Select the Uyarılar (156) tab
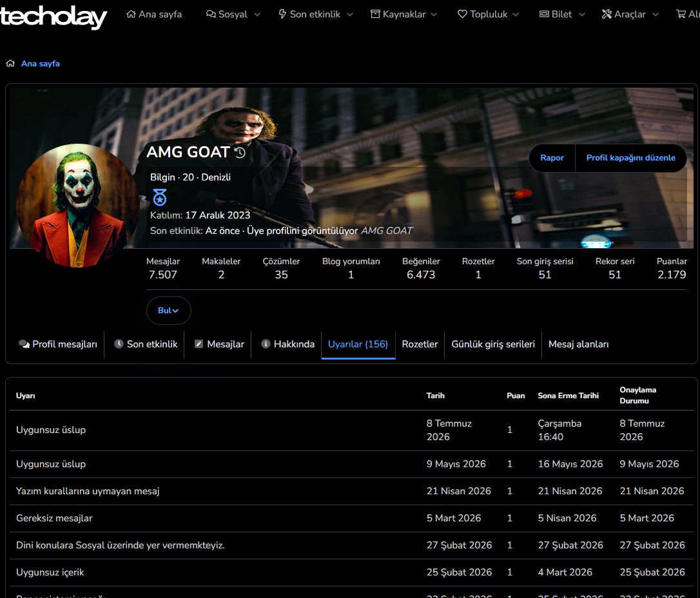This screenshot has height=598, width=700. coord(358,344)
